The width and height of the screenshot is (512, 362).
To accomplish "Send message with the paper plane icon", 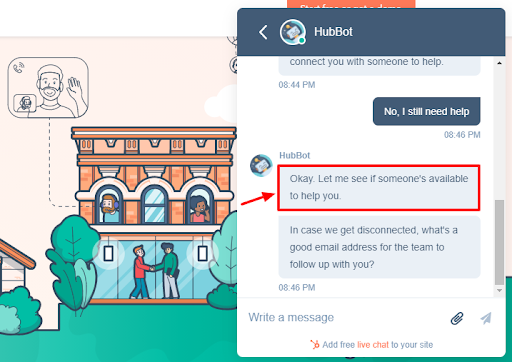I will coord(486,318).
